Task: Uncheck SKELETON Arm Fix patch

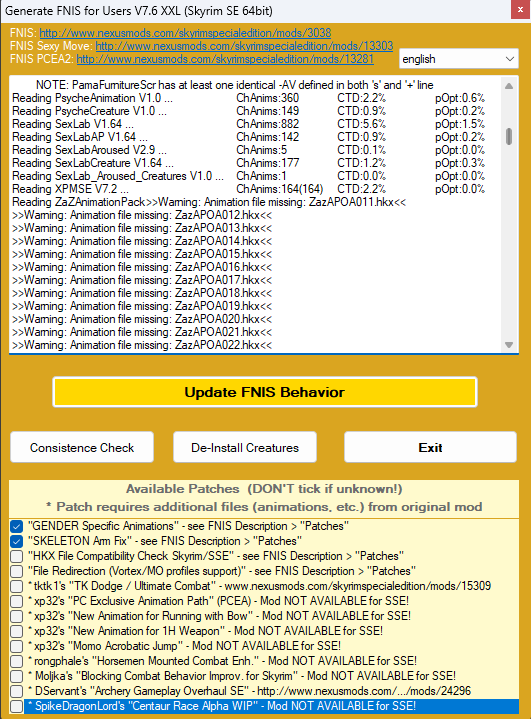Action: click(17, 542)
